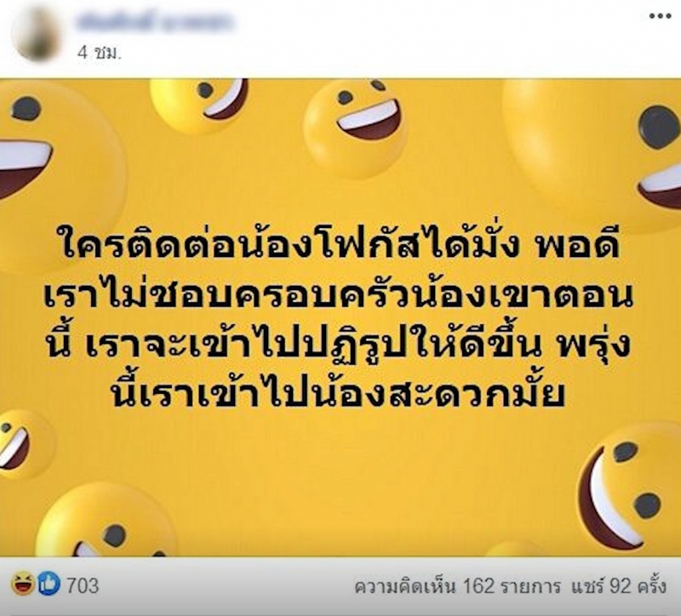Open the three-dot post options menu
Screen dimensions: 681x616
tap(661, 16)
